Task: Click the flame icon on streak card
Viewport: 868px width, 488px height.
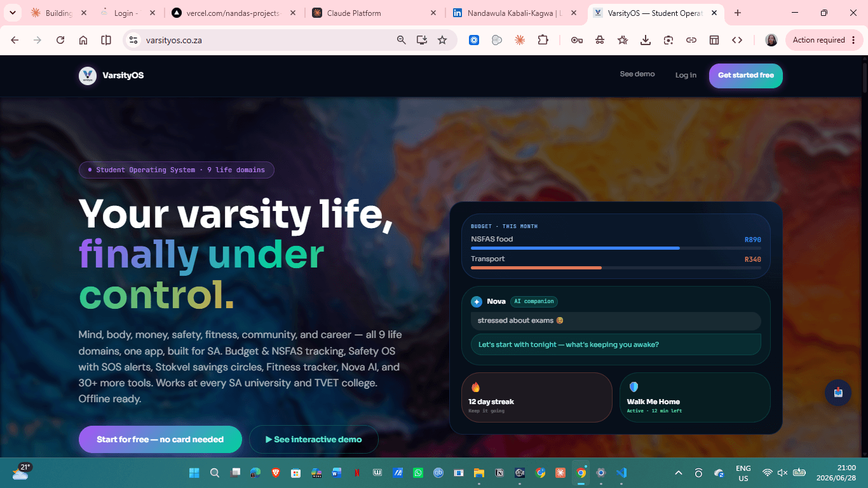Action: coord(475,387)
